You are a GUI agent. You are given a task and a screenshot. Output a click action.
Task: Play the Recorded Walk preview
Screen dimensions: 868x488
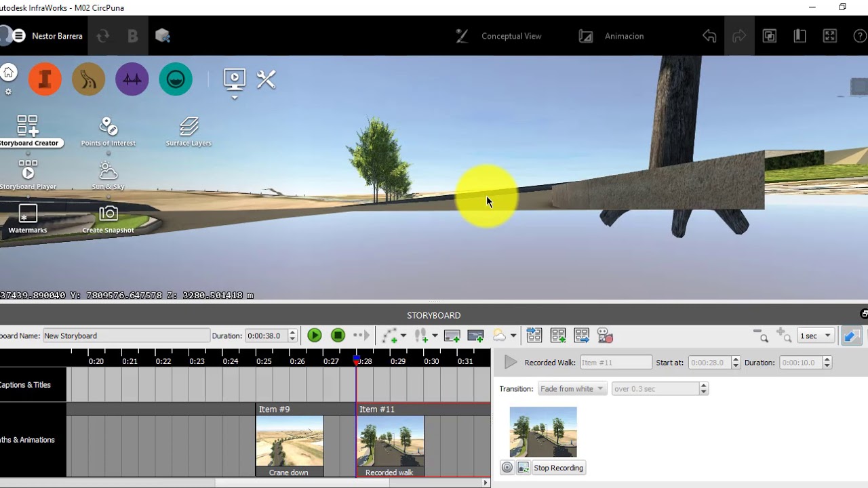click(511, 363)
